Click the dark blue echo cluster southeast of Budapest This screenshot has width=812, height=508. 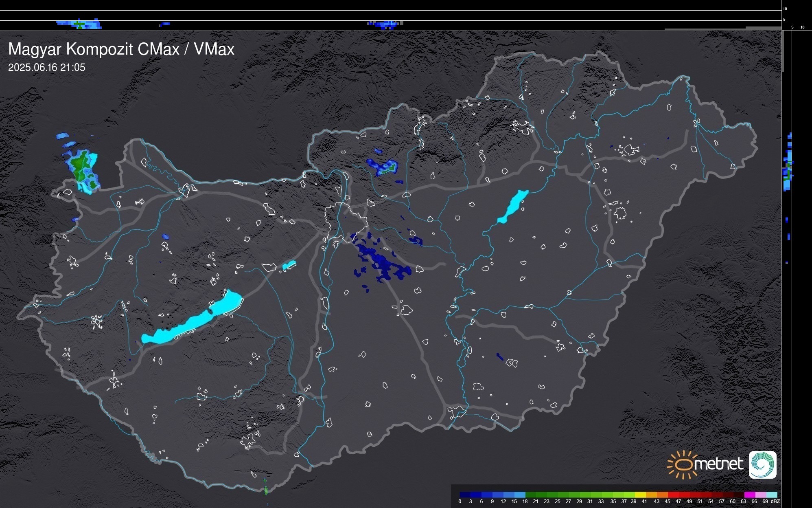click(381, 261)
